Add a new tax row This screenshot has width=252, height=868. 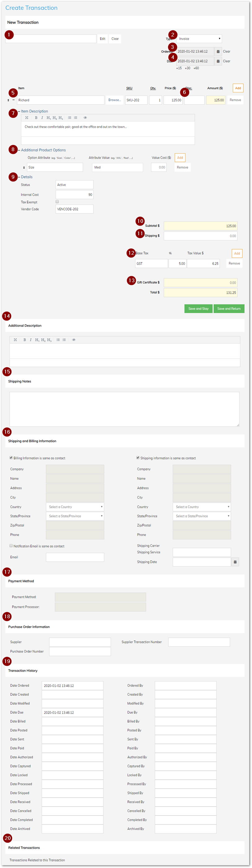237,253
